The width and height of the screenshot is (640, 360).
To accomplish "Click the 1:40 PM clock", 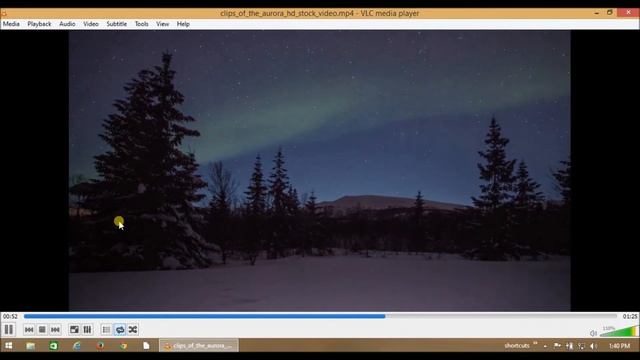I will point(619,346).
